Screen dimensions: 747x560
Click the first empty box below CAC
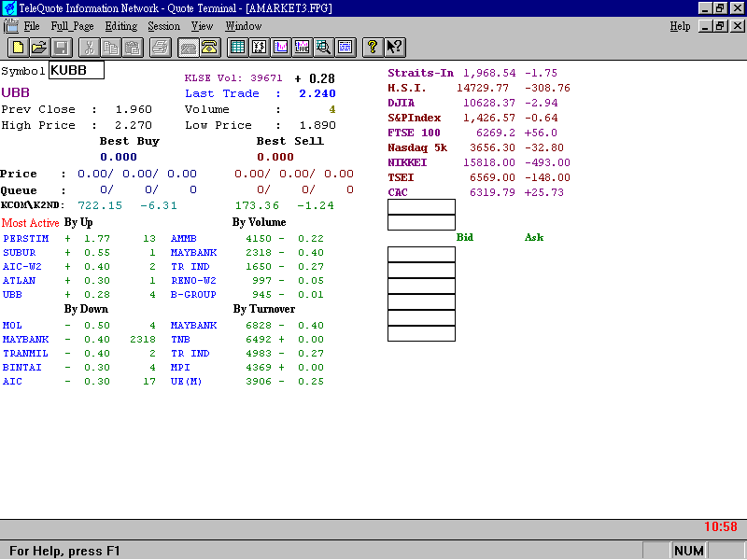pos(421,206)
